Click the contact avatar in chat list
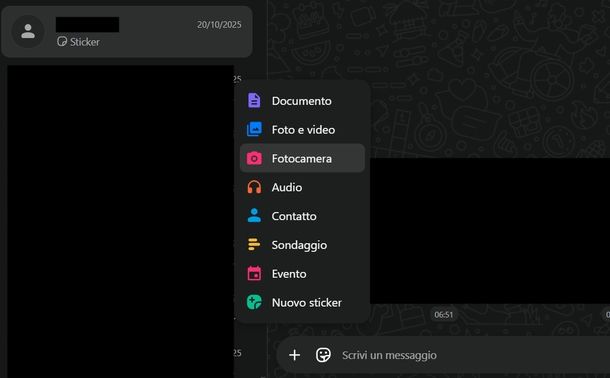610x378 pixels. [x=28, y=32]
